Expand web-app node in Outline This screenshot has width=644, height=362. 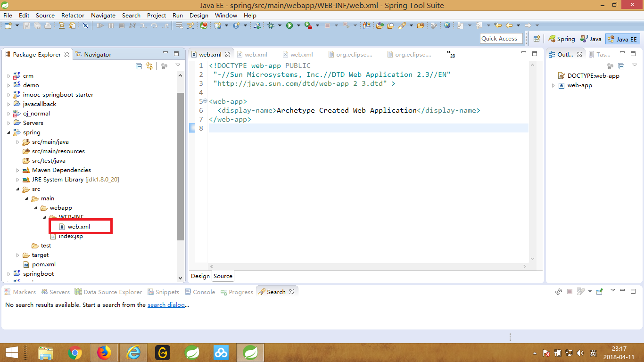[x=553, y=85]
